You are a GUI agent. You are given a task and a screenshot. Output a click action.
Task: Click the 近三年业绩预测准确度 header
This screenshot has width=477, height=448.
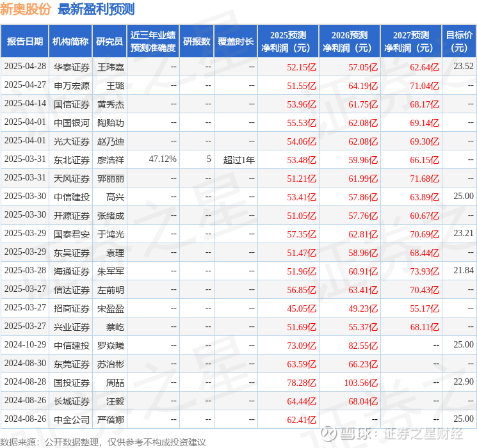[x=153, y=42]
